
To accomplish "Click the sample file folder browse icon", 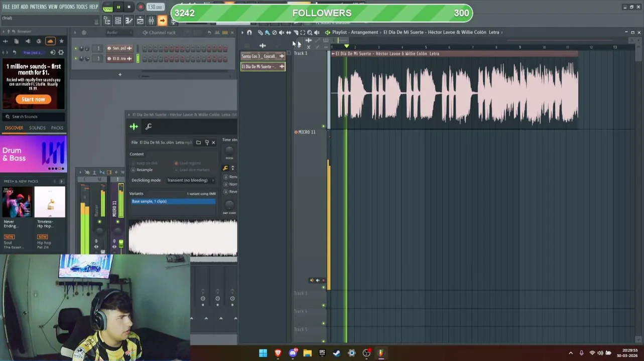I will [198, 142].
